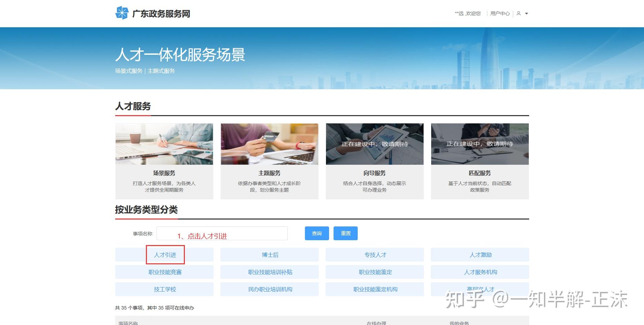The height and width of the screenshot is (325, 644).
Task: Click the 查询 search button
Action: pyautogui.click(x=316, y=233)
